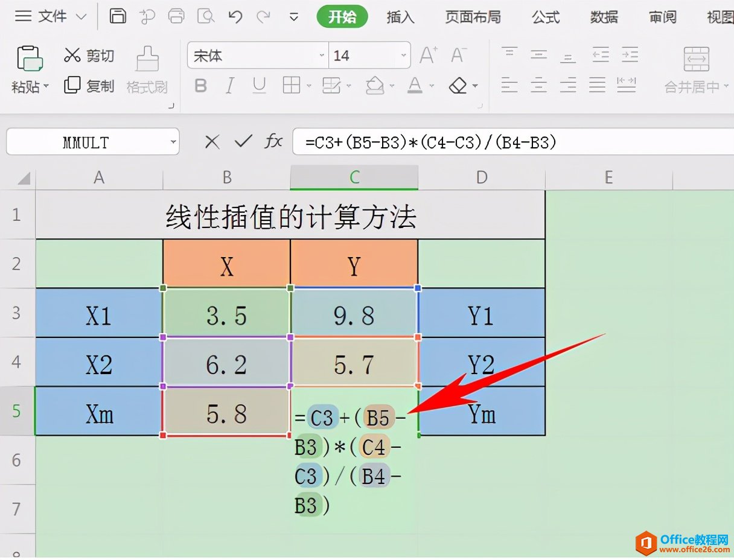Redo the last action
The width and height of the screenshot is (734, 560).
[x=263, y=17]
